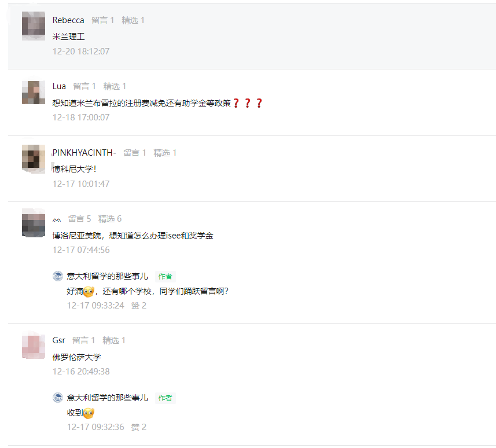Open Gsr's pink avatar

pos(34,347)
